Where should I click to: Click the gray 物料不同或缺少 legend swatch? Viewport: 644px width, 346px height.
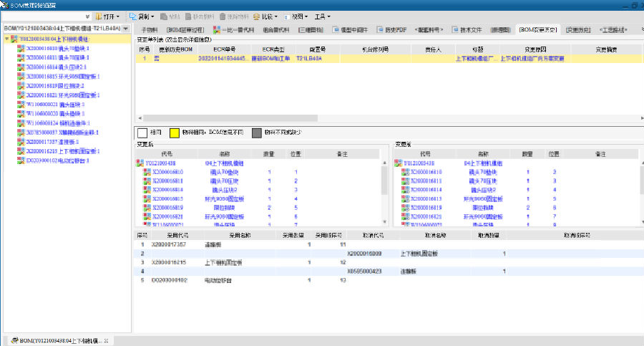(255, 133)
